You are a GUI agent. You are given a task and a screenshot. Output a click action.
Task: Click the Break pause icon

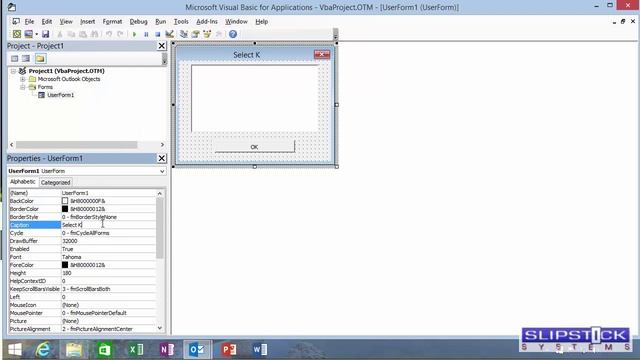tap(146, 34)
